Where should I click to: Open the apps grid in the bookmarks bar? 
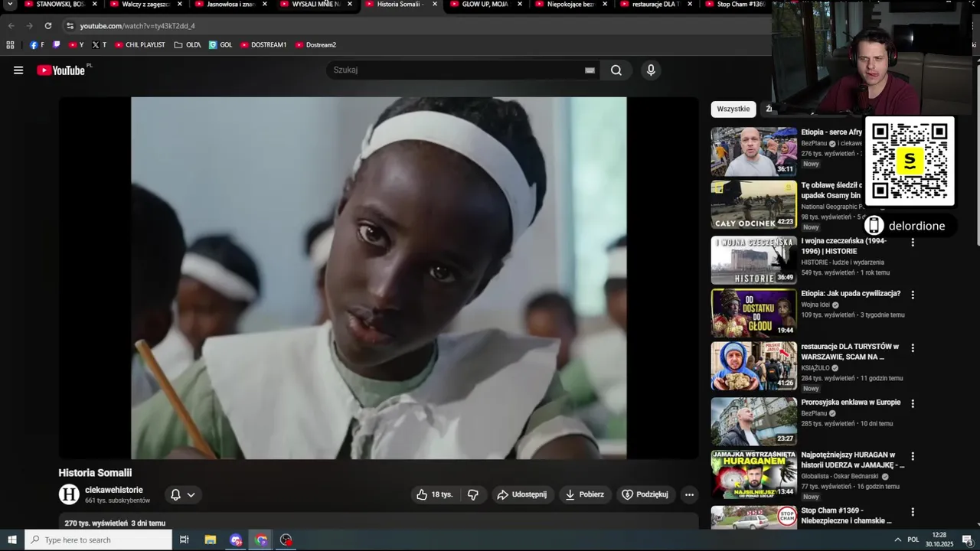coord(10,44)
